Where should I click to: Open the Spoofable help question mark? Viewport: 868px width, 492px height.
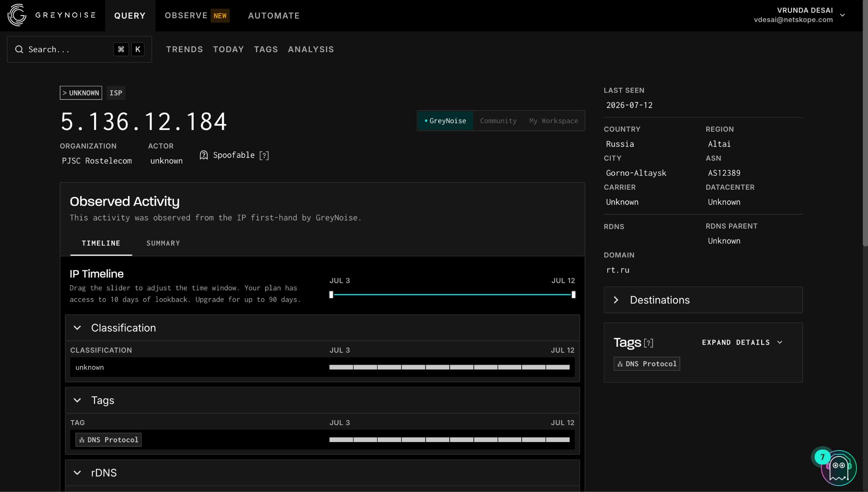tap(264, 155)
